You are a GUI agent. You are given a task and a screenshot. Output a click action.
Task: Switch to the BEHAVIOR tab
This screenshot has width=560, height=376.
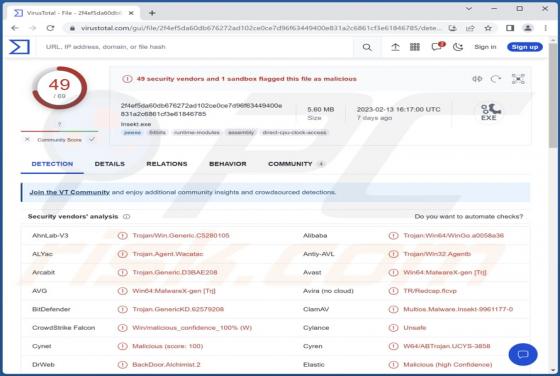[x=228, y=164]
